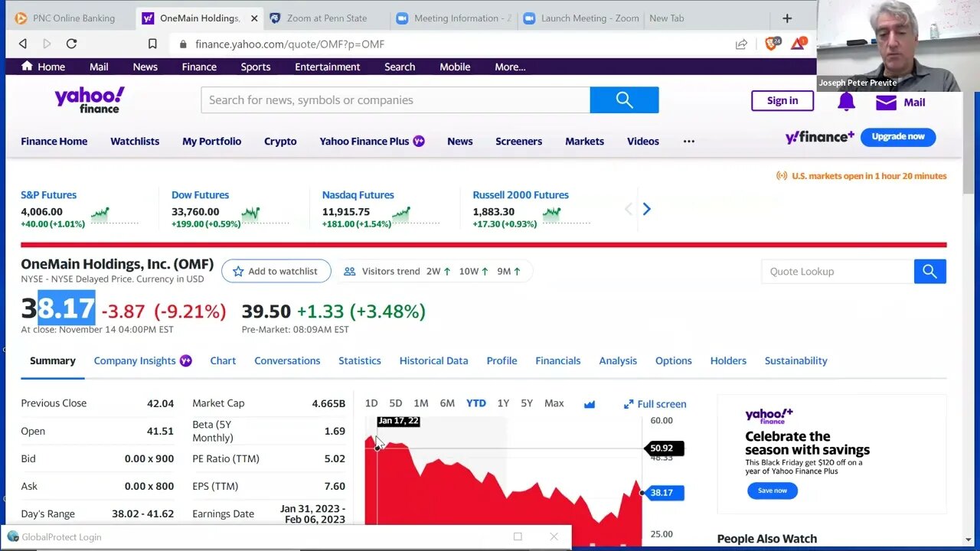This screenshot has width=980, height=551.
Task: Select 1D chart range
Action: (371, 403)
